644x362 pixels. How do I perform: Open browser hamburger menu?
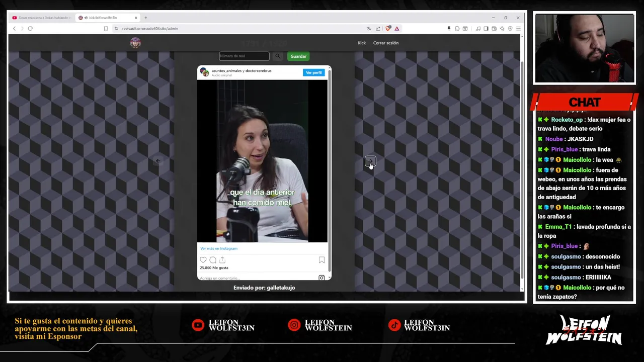click(x=518, y=29)
